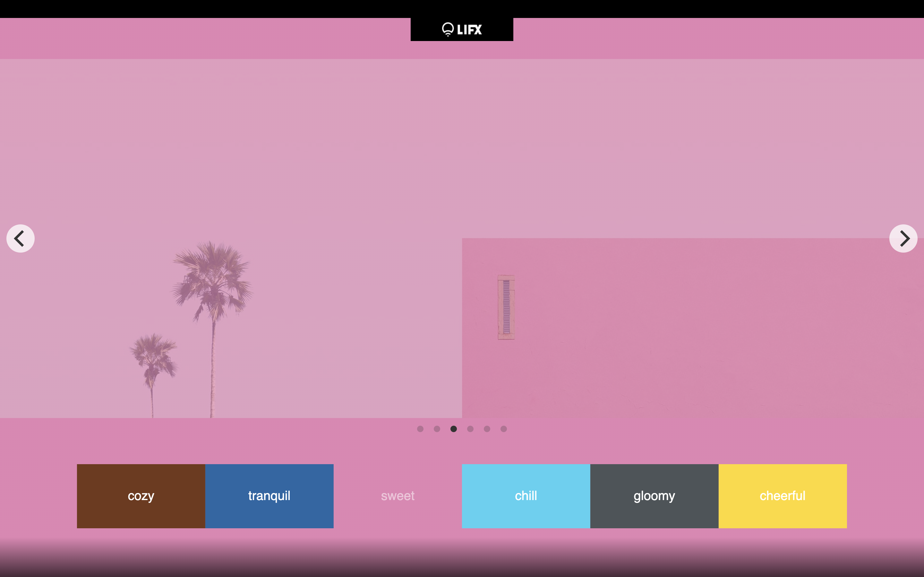Click the small window on pink wall
This screenshot has width=924, height=577.
pyautogui.click(x=506, y=307)
